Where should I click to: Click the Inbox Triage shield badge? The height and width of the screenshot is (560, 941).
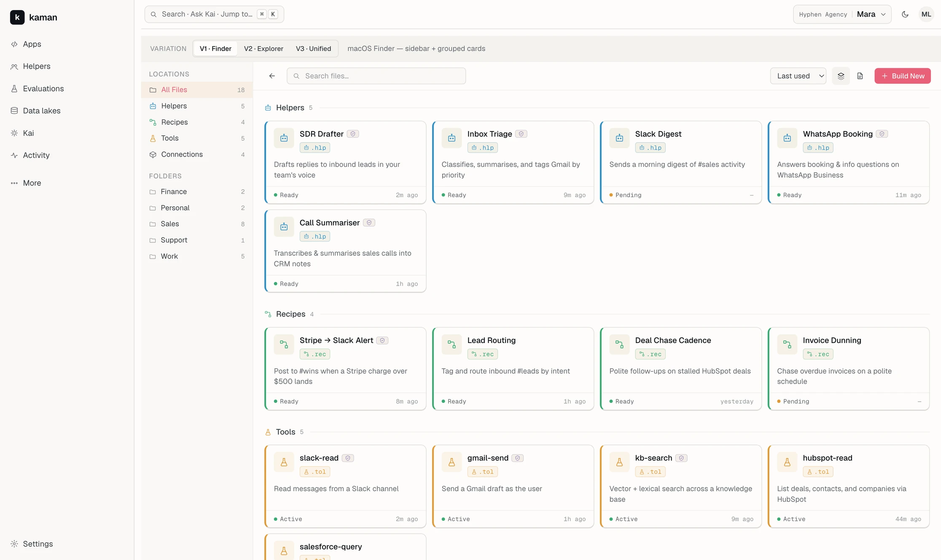pyautogui.click(x=521, y=134)
